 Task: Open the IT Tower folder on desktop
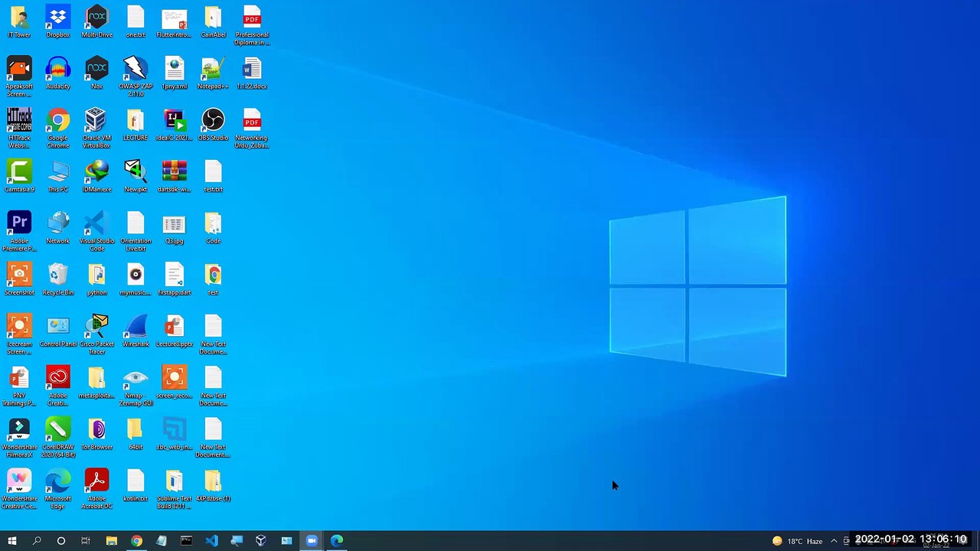pos(19,22)
